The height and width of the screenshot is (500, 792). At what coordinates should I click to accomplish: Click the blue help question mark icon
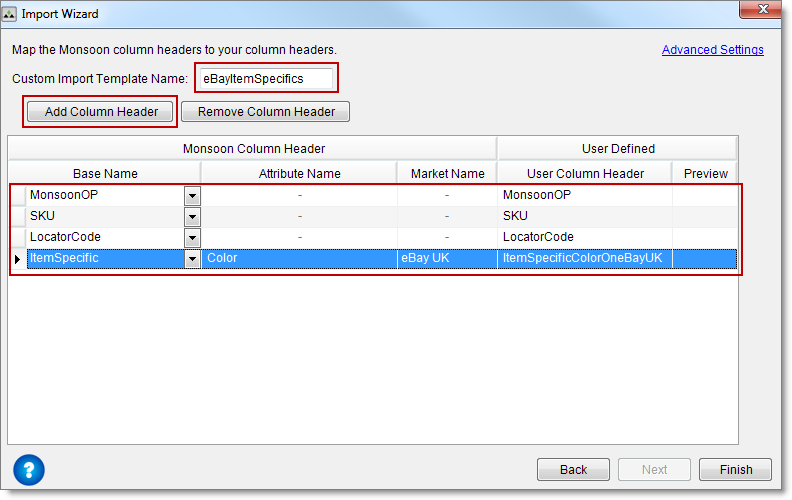[29, 469]
